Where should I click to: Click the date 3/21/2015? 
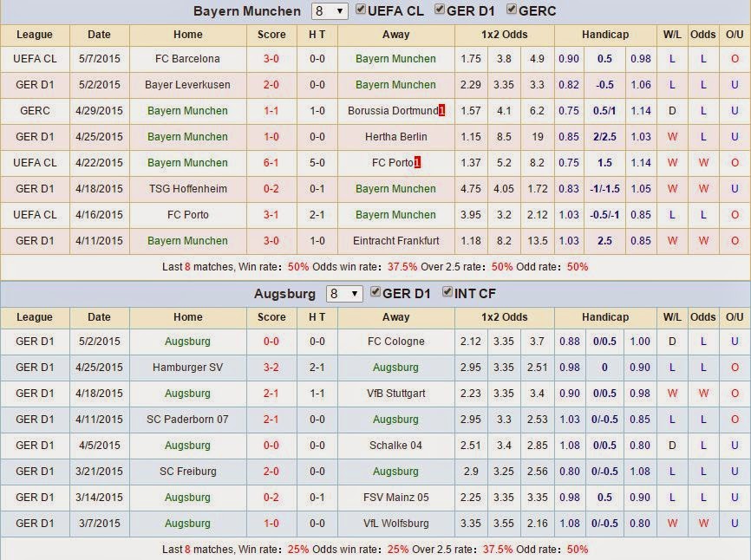99,472
